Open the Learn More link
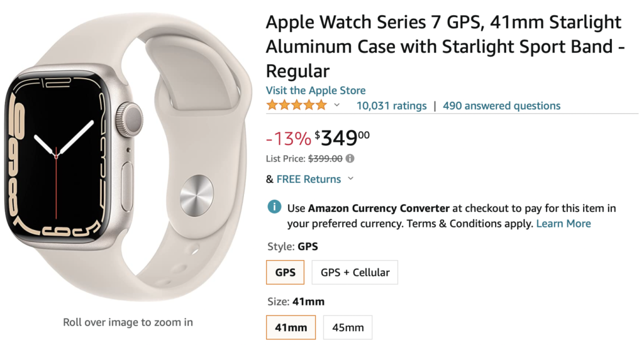This screenshot has width=644, height=345. click(563, 224)
